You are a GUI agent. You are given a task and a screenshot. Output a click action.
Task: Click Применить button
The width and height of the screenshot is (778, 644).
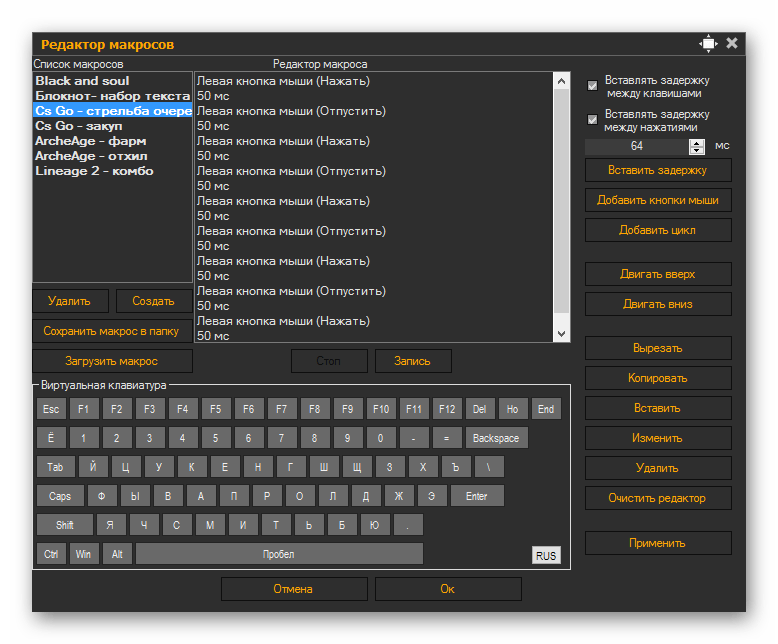658,543
